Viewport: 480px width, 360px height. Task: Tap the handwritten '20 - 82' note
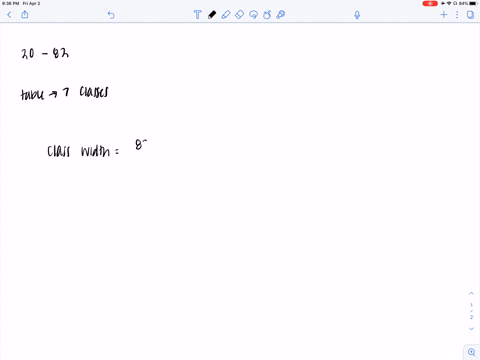tap(45, 53)
